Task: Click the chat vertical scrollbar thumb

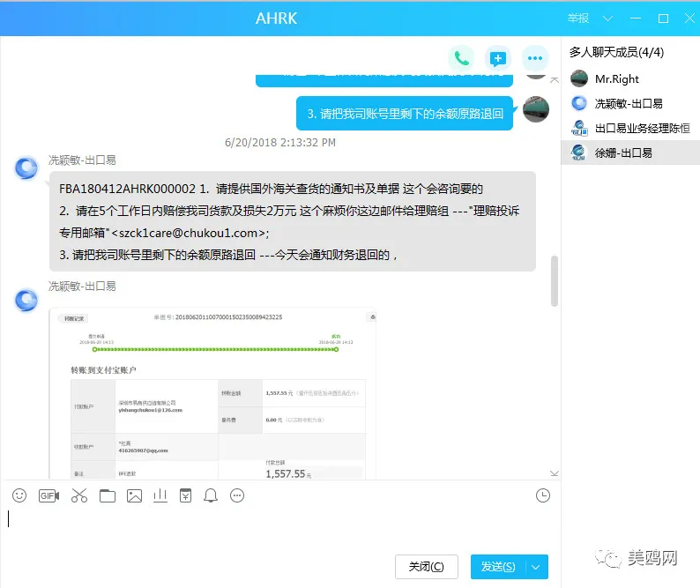Action: point(555,281)
